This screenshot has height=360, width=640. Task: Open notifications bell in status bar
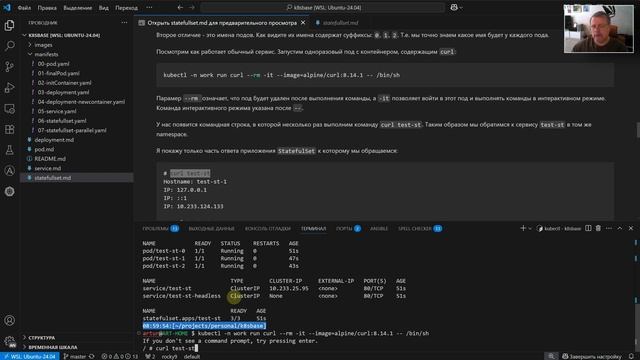pos(631,356)
